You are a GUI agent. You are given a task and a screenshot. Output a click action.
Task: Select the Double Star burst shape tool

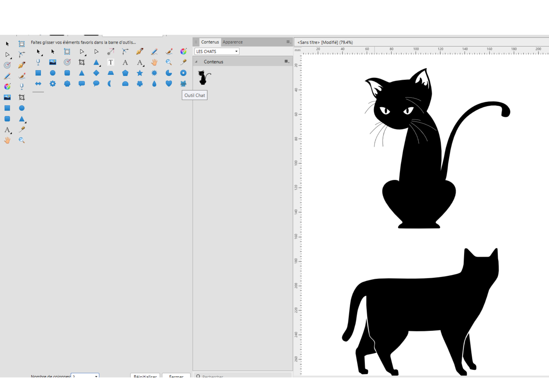(154, 73)
